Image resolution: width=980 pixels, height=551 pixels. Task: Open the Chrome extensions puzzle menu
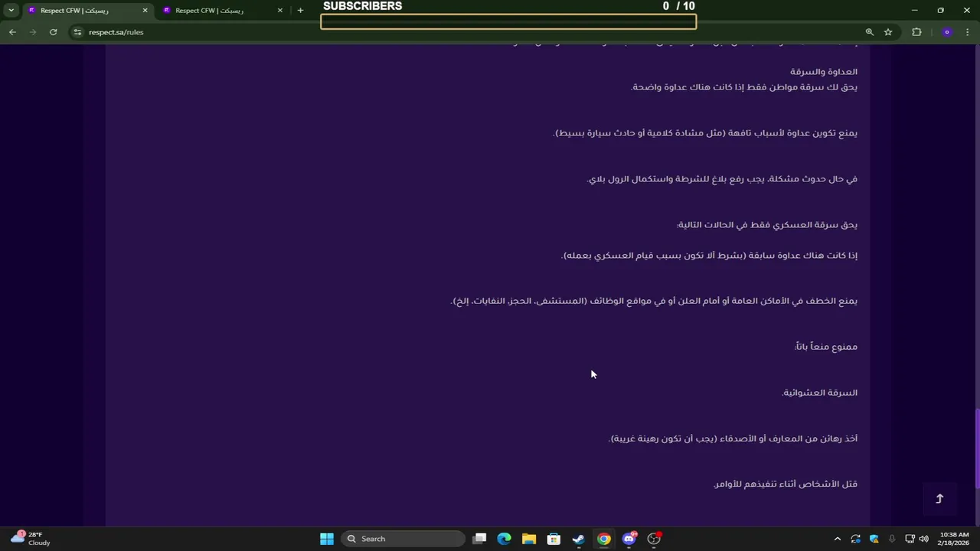tap(916, 32)
